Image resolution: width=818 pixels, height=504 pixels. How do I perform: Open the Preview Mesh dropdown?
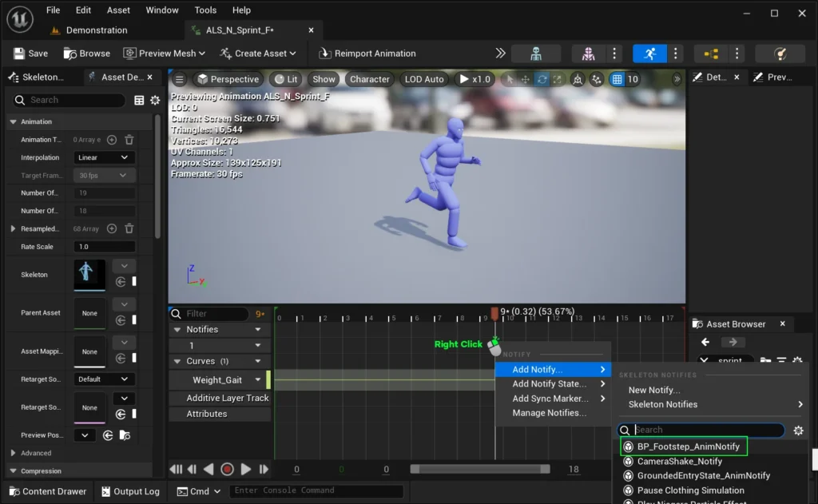point(165,54)
